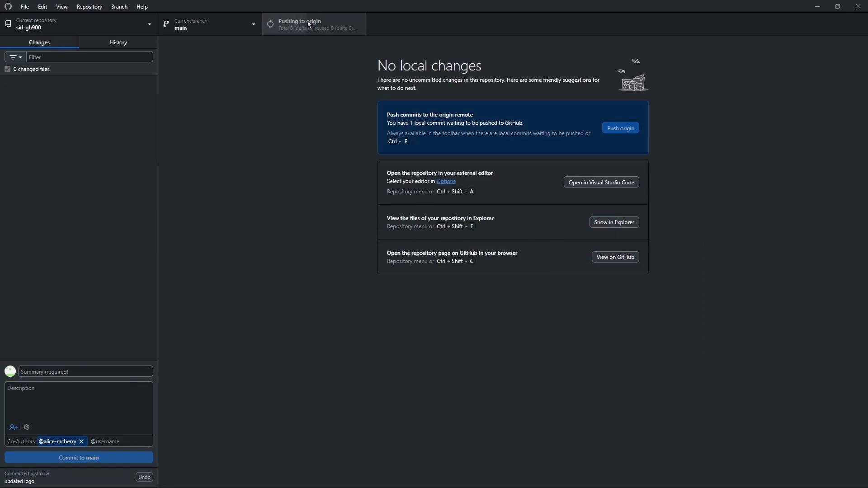The image size is (868, 488).
Task: Remove the @alice-mcberry co-author
Action: pos(81,441)
